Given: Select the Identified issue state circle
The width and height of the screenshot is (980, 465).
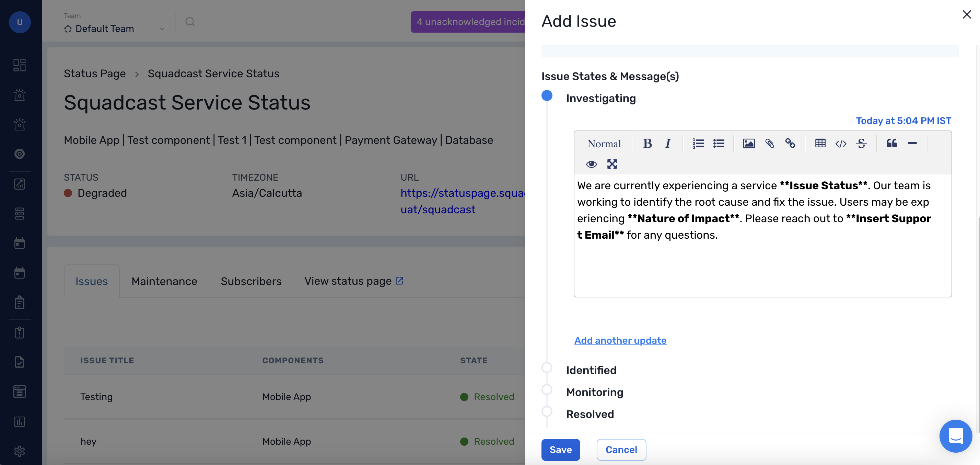Looking at the screenshot, I should pyautogui.click(x=547, y=367).
